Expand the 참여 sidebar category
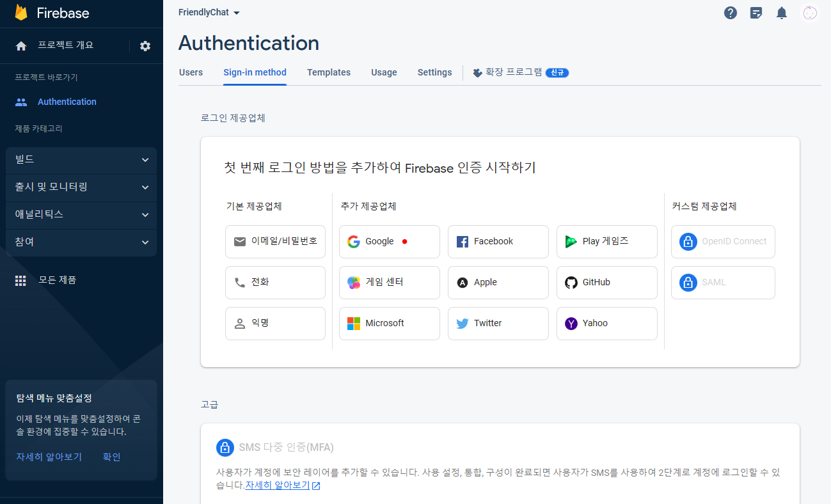This screenshot has height=504, width=831. 81,242
